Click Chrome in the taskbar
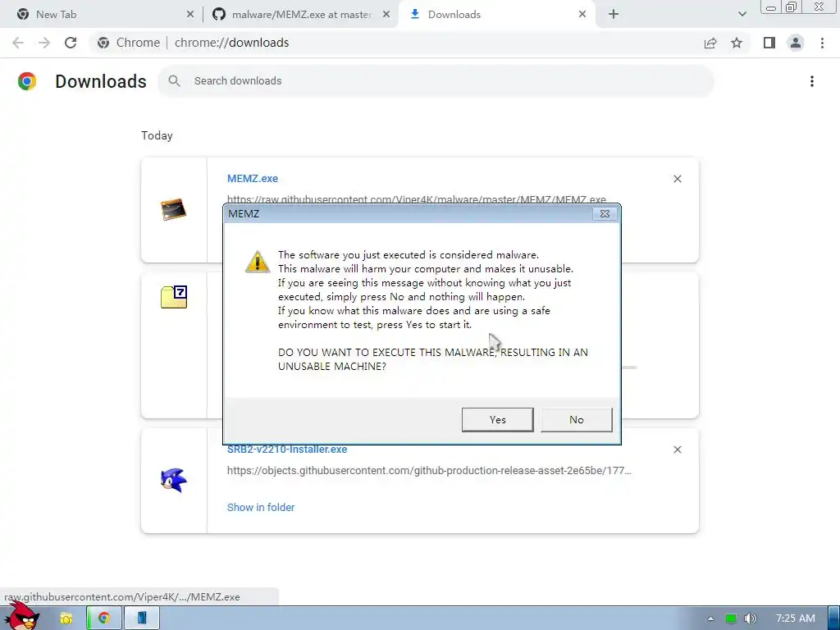Image resolution: width=840 pixels, height=630 pixels. click(104, 619)
